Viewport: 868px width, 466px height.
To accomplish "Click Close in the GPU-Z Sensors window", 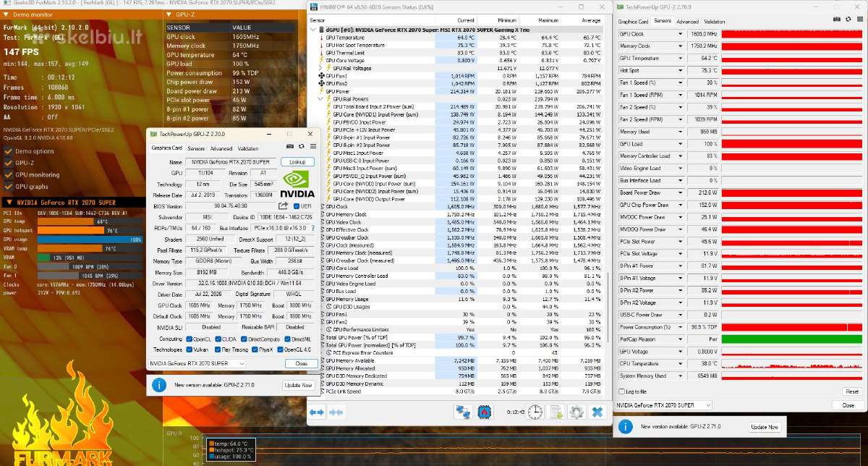I will coord(848,405).
